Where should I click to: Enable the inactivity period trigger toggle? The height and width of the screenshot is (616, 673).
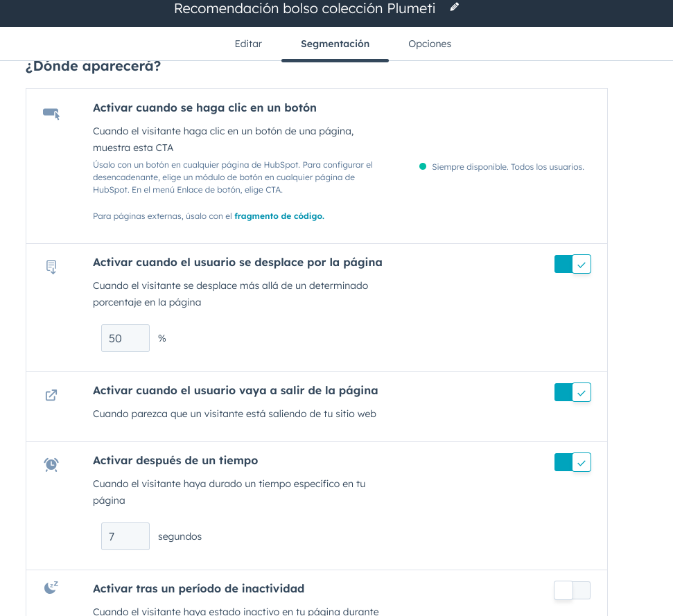pyautogui.click(x=573, y=590)
